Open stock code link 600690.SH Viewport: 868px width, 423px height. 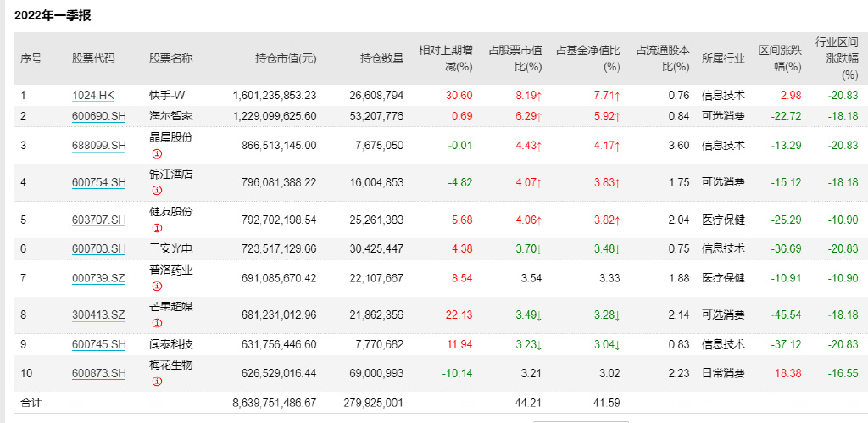(x=98, y=115)
